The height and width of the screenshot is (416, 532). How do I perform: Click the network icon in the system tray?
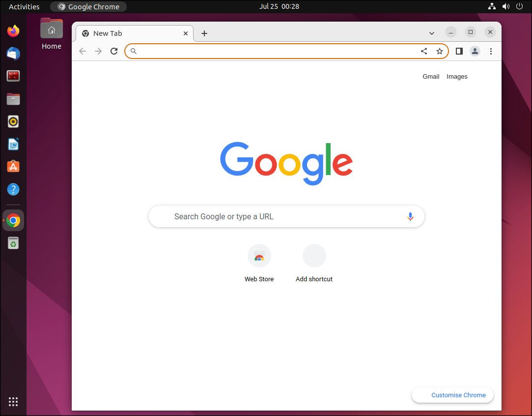[x=492, y=6]
